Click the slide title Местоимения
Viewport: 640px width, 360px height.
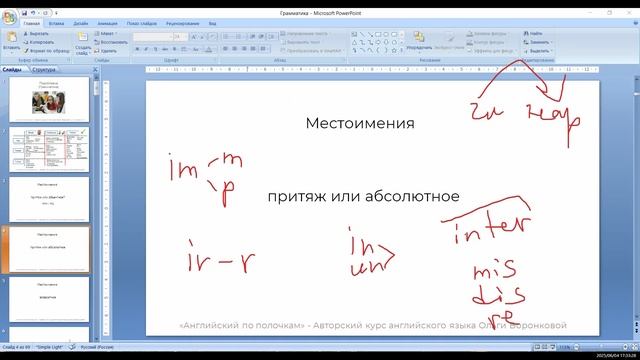click(x=360, y=123)
